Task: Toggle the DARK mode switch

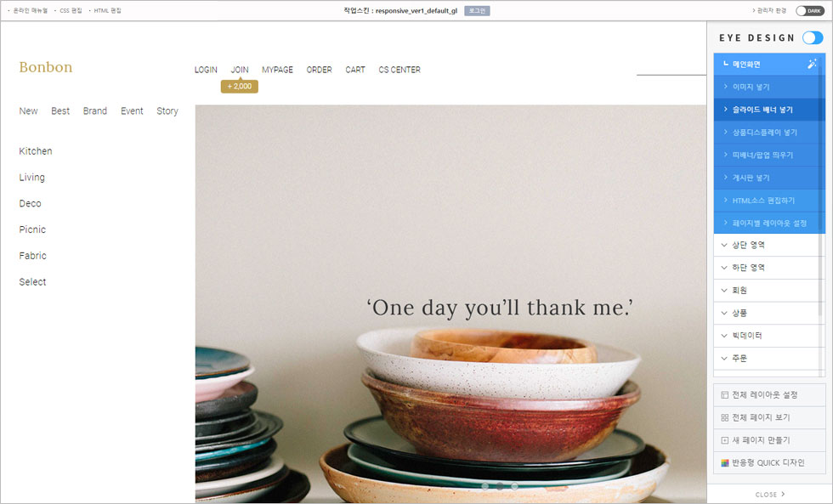Action: click(809, 10)
